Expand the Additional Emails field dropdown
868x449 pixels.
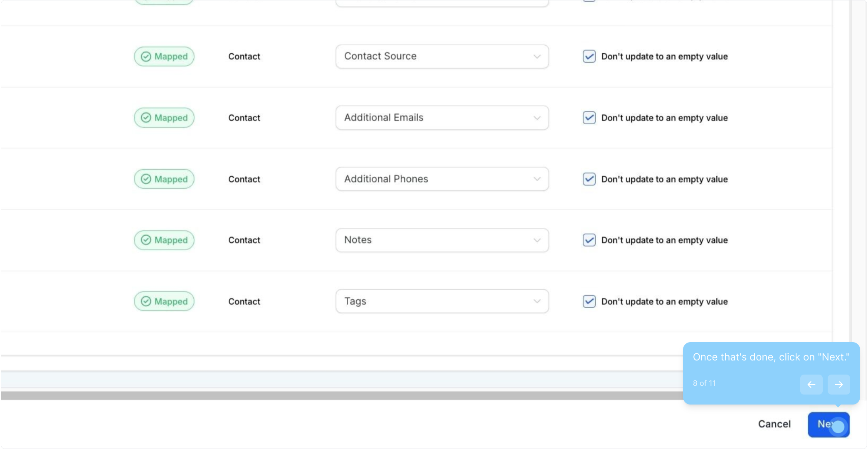click(442, 118)
